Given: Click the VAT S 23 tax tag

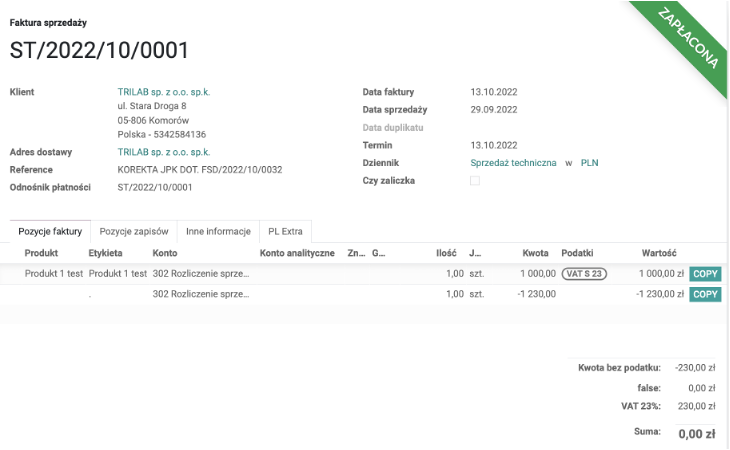Looking at the screenshot, I should 583,274.
